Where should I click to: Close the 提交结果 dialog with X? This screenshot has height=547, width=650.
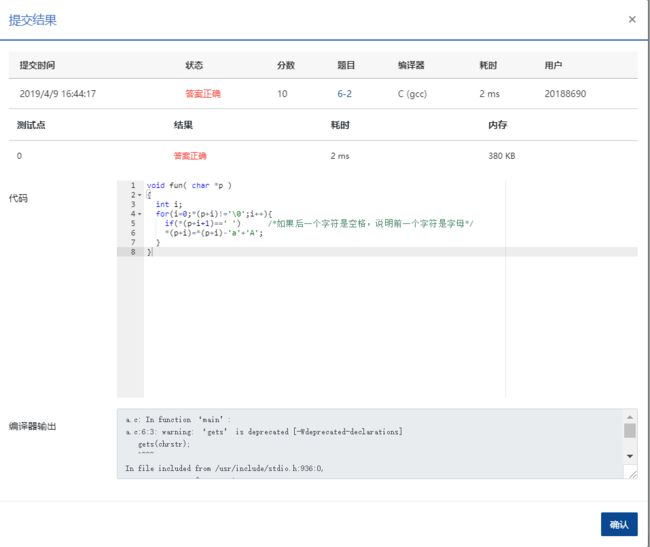[632, 19]
